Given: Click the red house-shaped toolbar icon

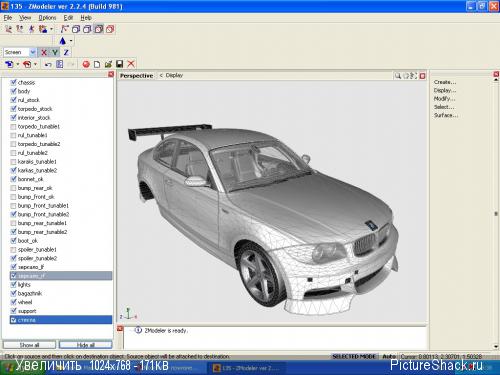Looking at the screenshot, I should [x=27, y=64].
